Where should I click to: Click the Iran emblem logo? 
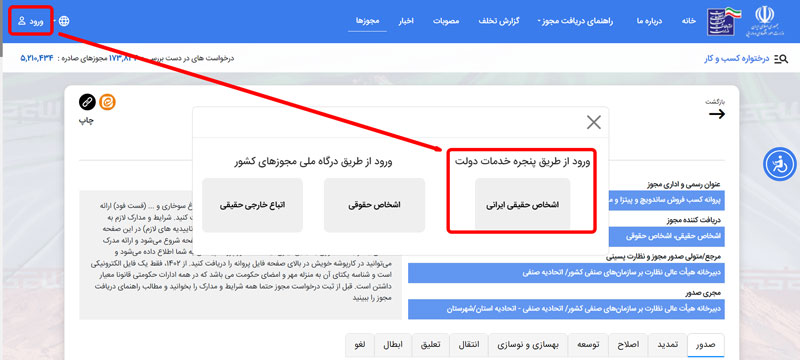point(764,21)
